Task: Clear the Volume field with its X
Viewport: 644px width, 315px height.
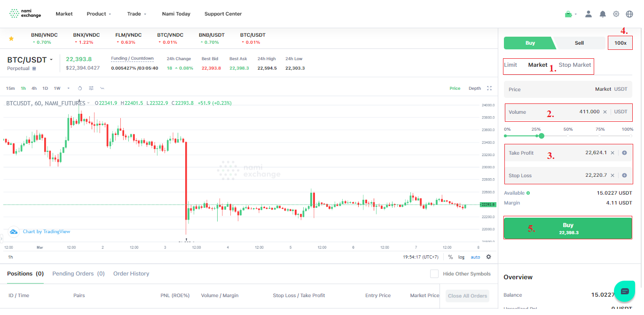Action: click(x=605, y=112)
